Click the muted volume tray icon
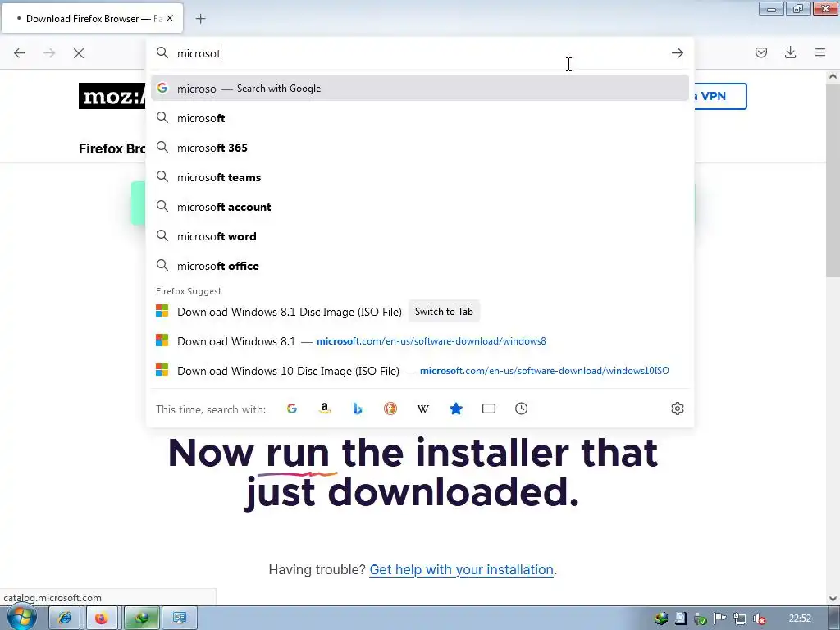 [759, 619]
